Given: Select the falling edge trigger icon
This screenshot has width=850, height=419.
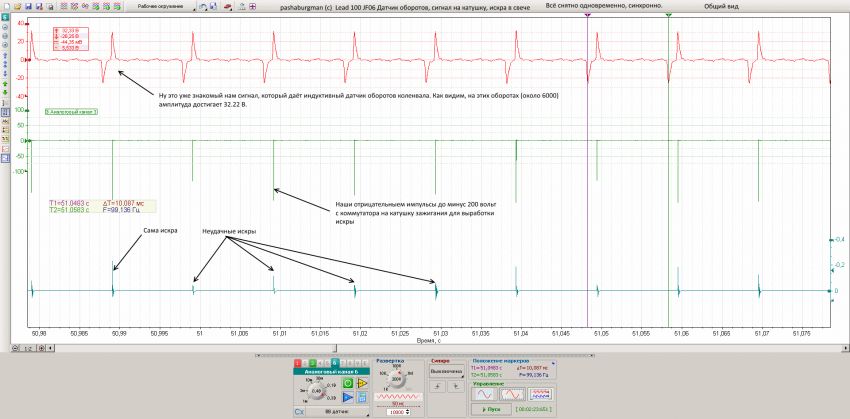Looking at the screenshot, I should click(x=455, y=386).
